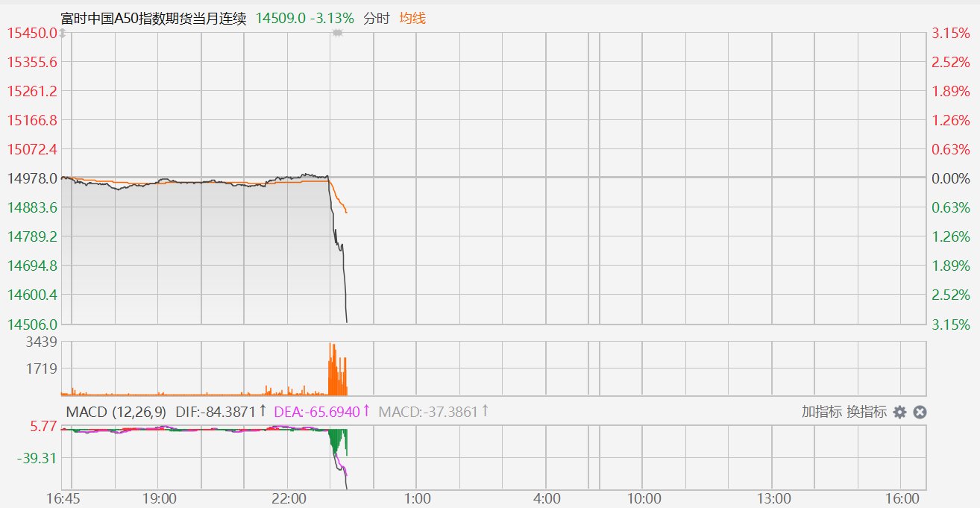Click the up arrow after the DEA value

click(x=366, y=411)
